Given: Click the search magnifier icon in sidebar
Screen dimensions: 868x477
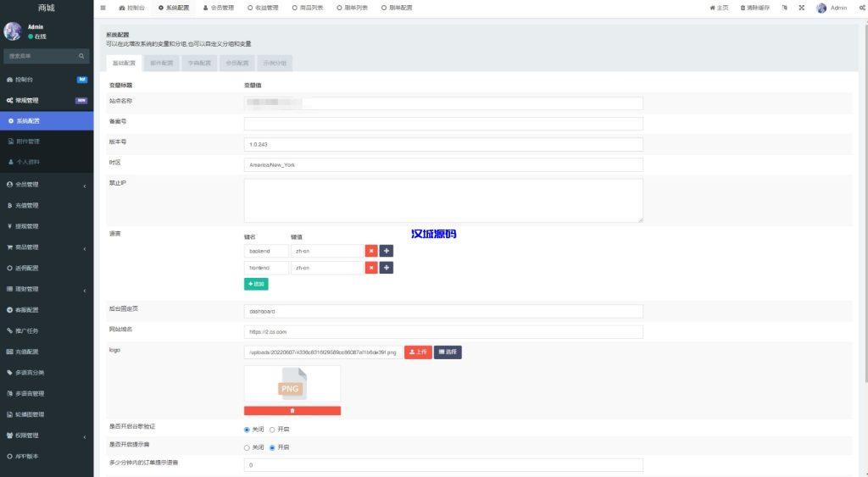Looking at the screenshot, I should 82,56.
